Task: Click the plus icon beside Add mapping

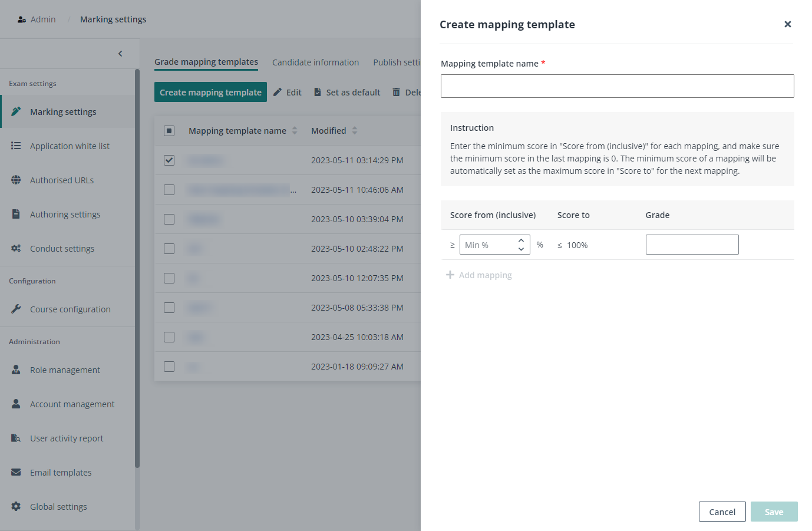Action: (450, 275)
